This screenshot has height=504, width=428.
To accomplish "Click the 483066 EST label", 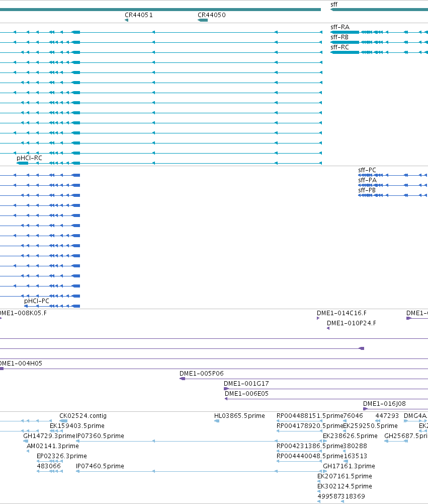I will [49, 466].
